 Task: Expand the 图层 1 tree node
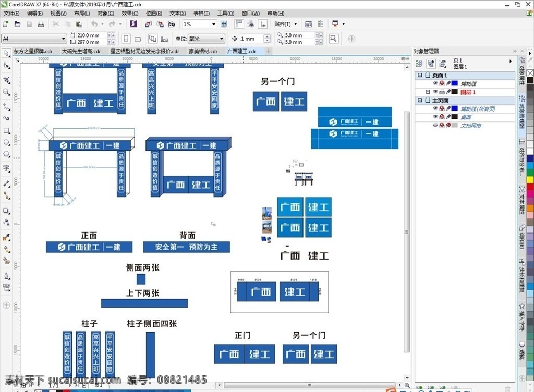[428, 92]
